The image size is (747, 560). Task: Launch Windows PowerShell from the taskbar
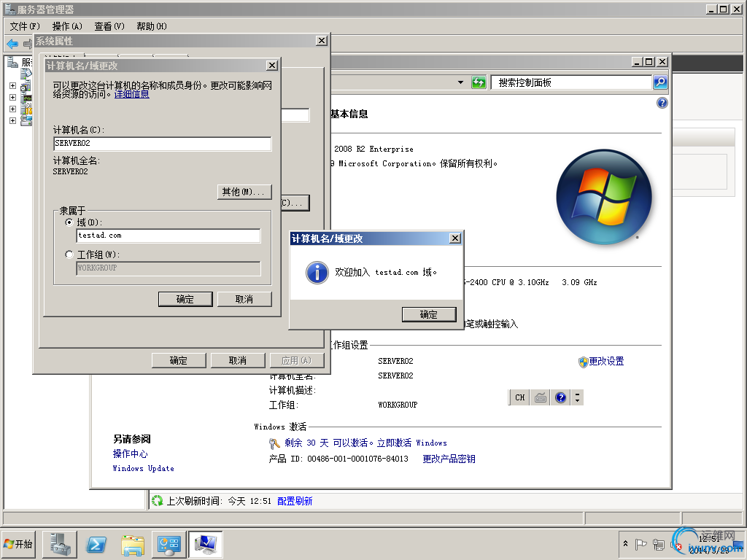(95, 544)
